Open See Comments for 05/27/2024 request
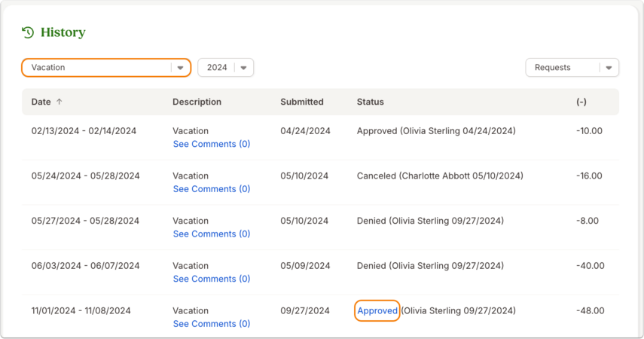Screen dimensions: 644x339 [x=212, y=234]
